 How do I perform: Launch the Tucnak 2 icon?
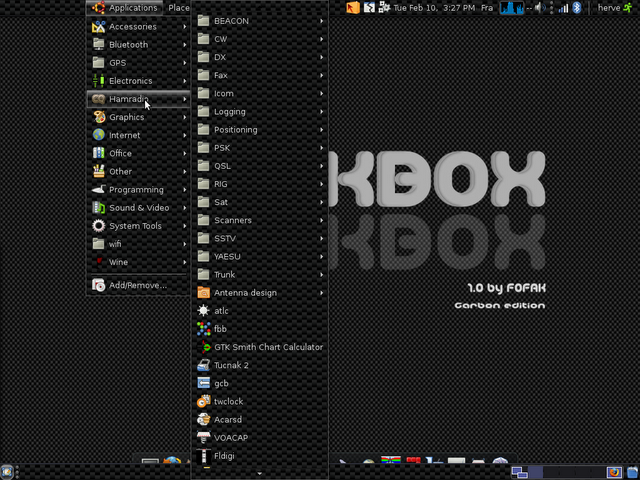[x=203, y=365]
